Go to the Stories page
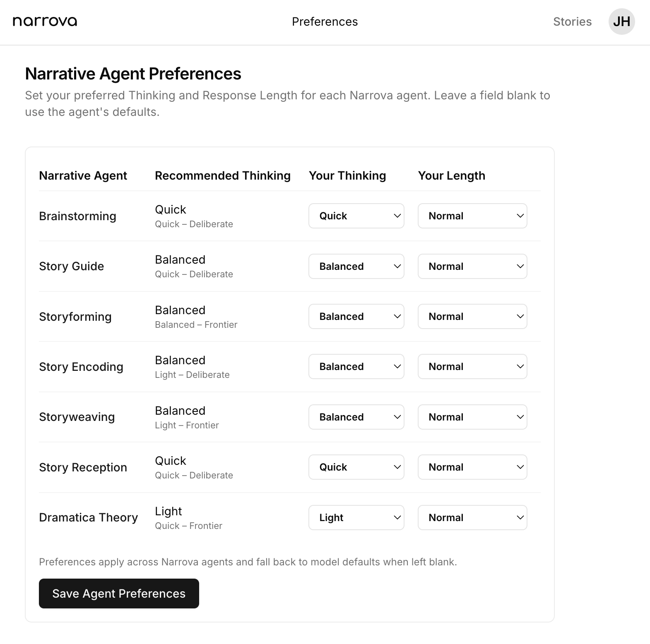This screenshot has height=644, width=650. pyautogui.click(x=572, y=22)
